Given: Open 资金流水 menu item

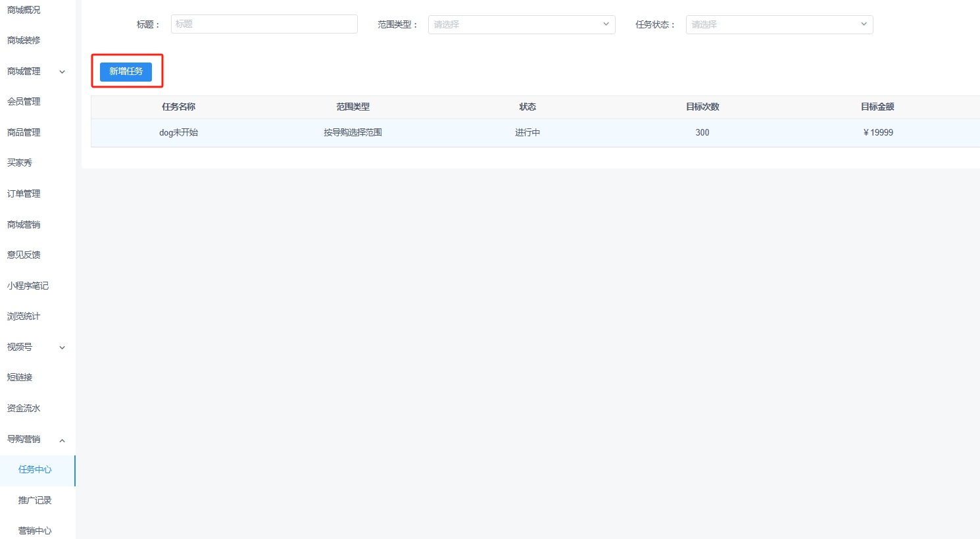Looking at the screenshot, I should (x=24, y=408).
